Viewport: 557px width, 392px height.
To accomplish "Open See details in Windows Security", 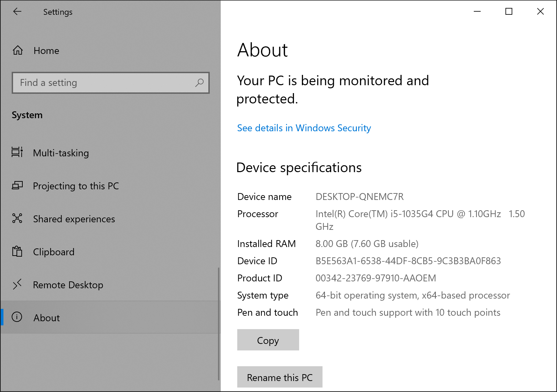I will click(x=304, y=128).
